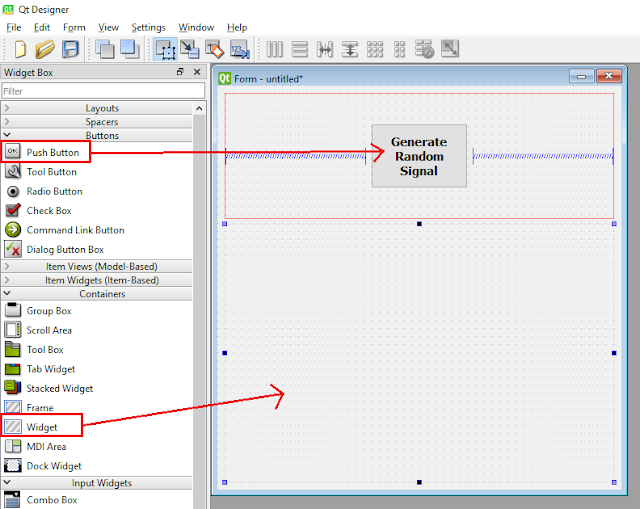Open a form with the folder icon

[x=45, y=49]
